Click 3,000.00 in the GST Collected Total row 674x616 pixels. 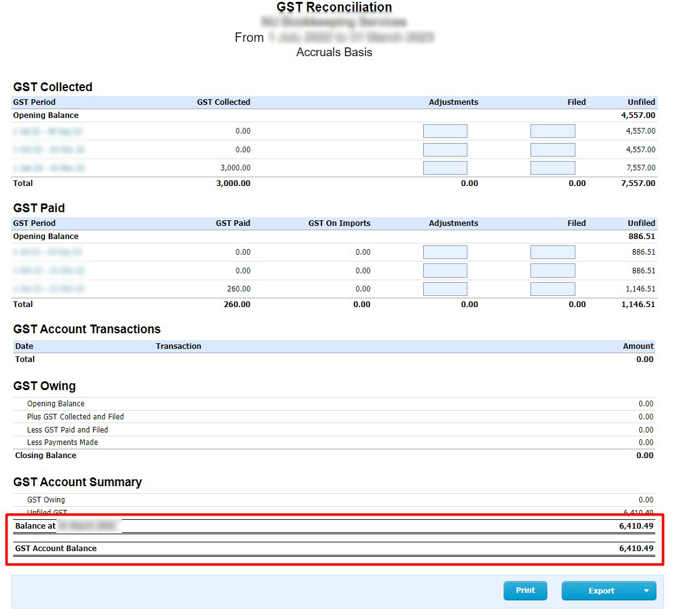click(233, 183)
